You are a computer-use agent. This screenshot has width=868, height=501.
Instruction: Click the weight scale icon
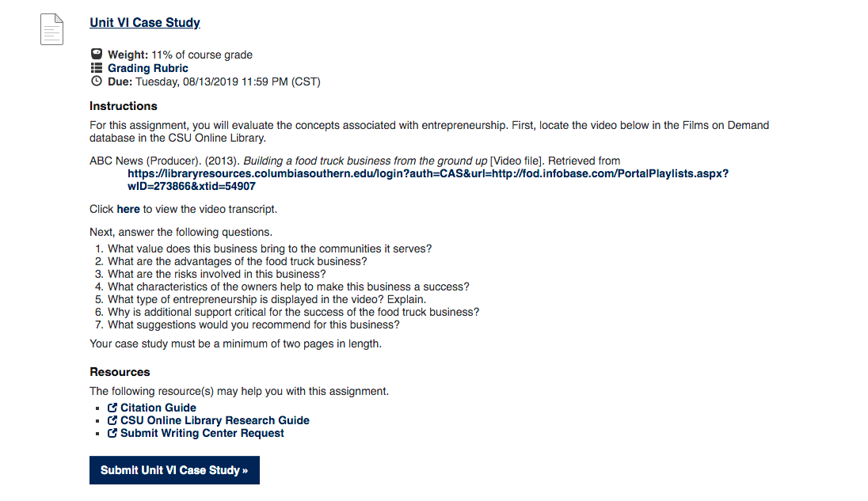97,54
